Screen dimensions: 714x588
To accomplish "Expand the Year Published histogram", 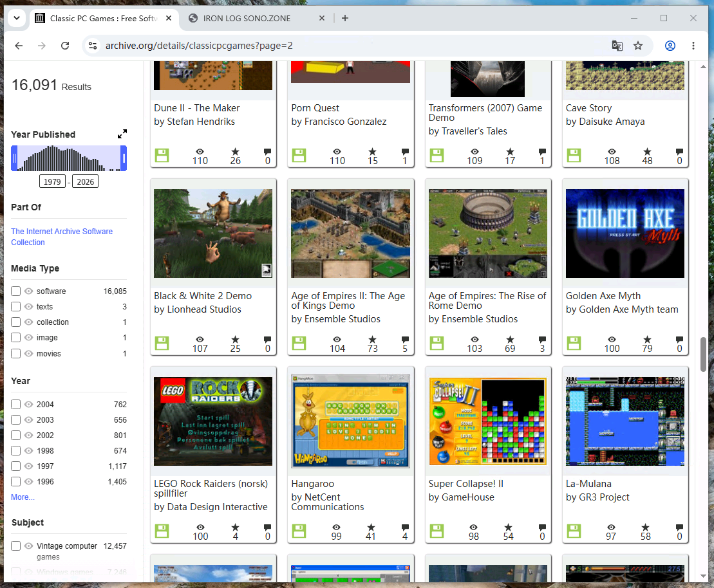I will 122,134.
